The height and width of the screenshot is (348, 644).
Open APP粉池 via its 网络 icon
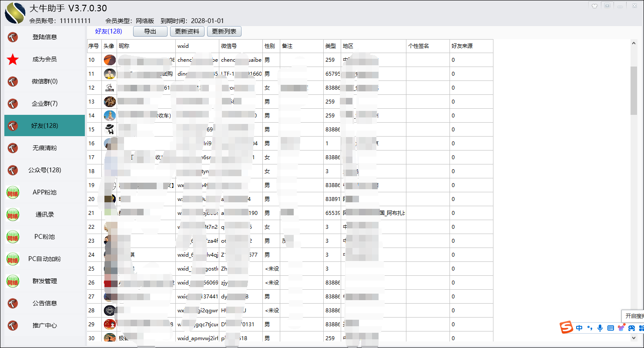(x=13, y=192)
